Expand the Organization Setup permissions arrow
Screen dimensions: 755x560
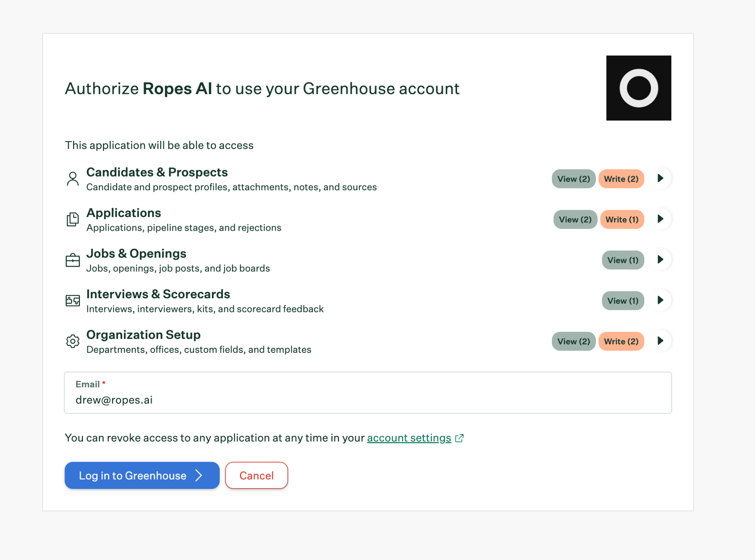point(661,341)
